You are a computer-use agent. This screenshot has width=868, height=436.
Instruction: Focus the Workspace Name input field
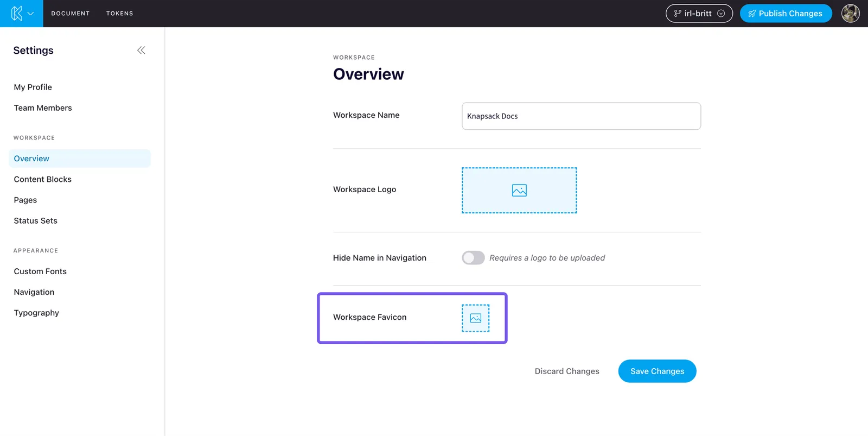click(x=581, y=116)
